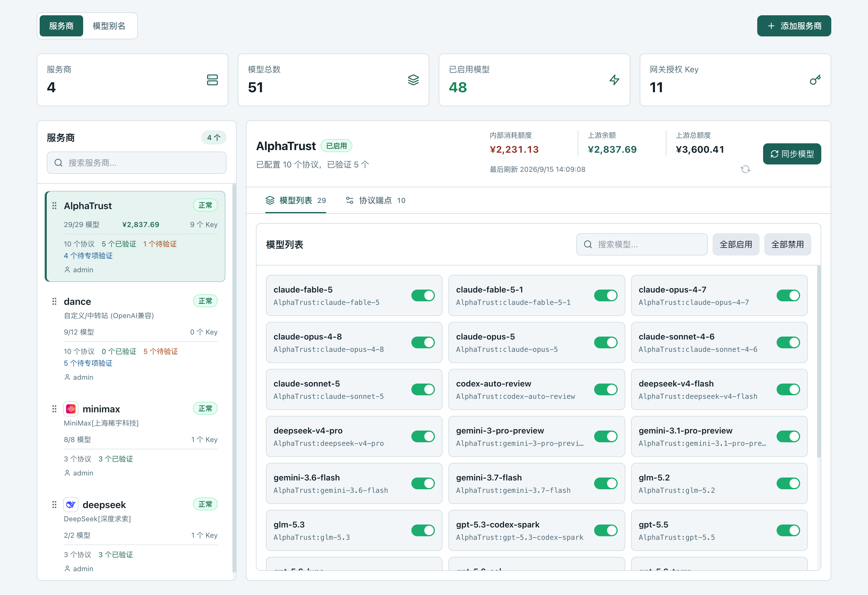
Task: Toggle the gemini-3.6-flash switch
Action: 423,484
